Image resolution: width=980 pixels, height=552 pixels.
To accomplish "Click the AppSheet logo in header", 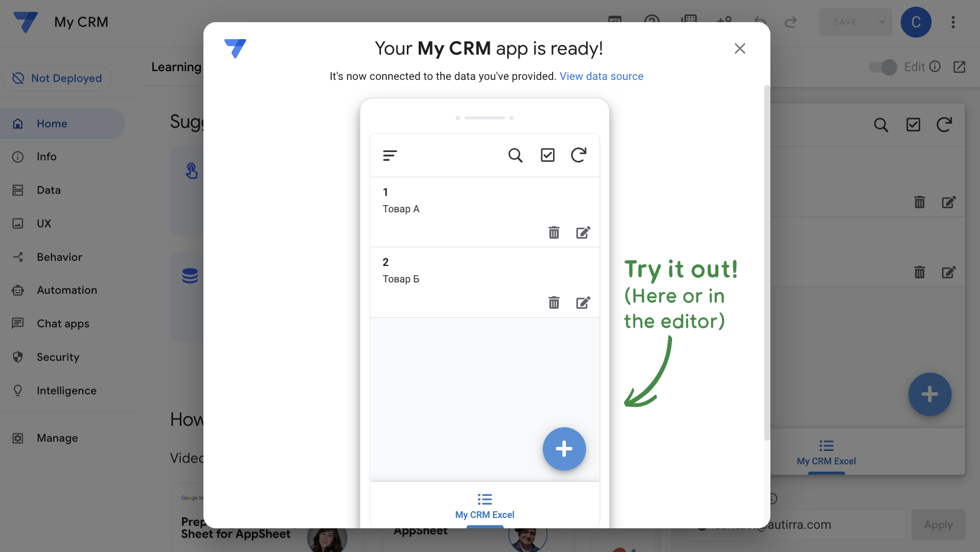I will [25, 22].
